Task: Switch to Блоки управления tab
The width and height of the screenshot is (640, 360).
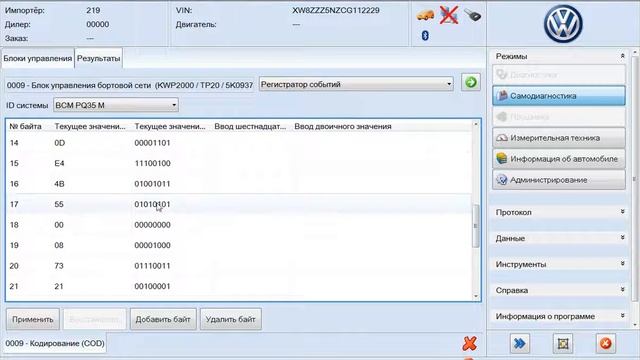Action: 38,58
